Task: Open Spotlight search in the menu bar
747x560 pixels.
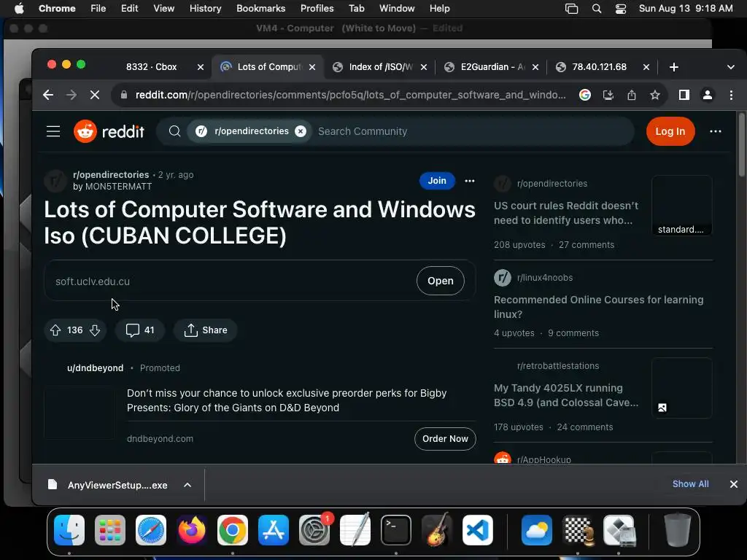Action: coord(597,8)
